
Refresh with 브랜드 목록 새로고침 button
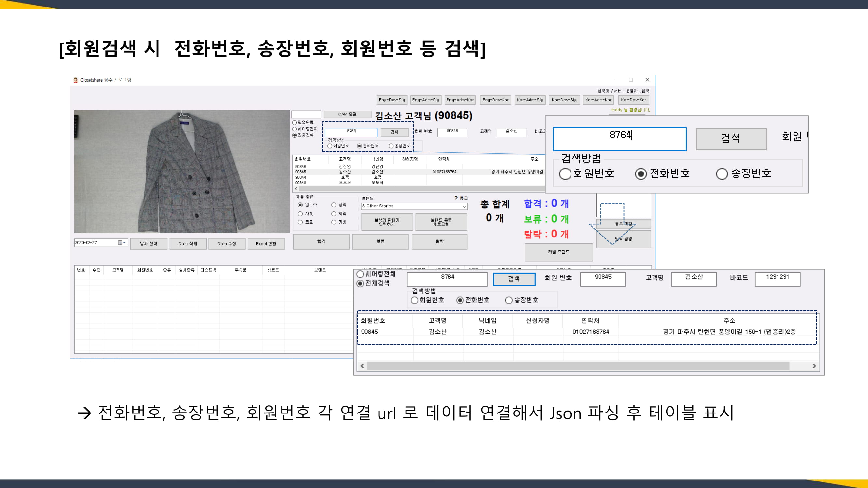441,222
